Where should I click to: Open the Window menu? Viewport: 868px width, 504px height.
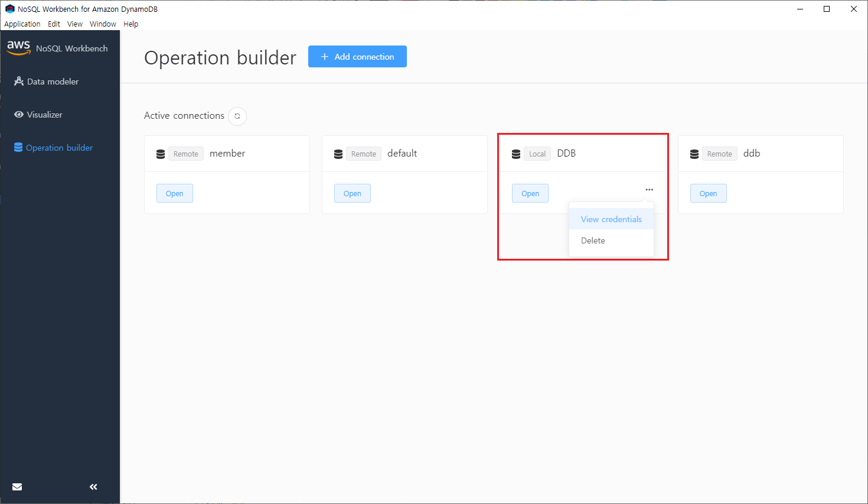point(103,24)
